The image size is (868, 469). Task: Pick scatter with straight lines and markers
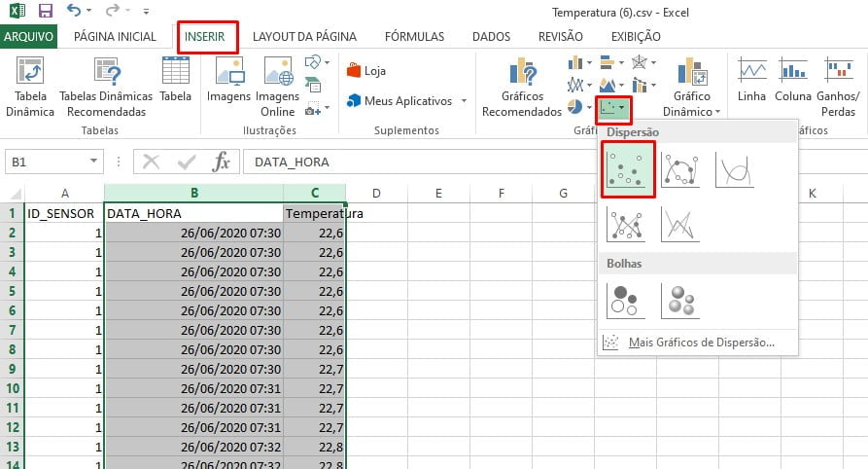pyautogui.click(x=627, y=224)
